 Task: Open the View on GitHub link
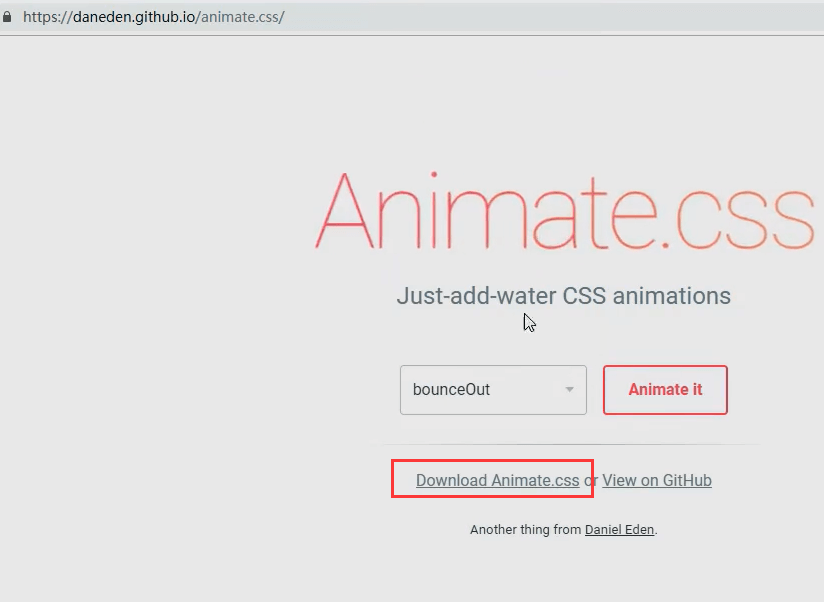[657, 480]
